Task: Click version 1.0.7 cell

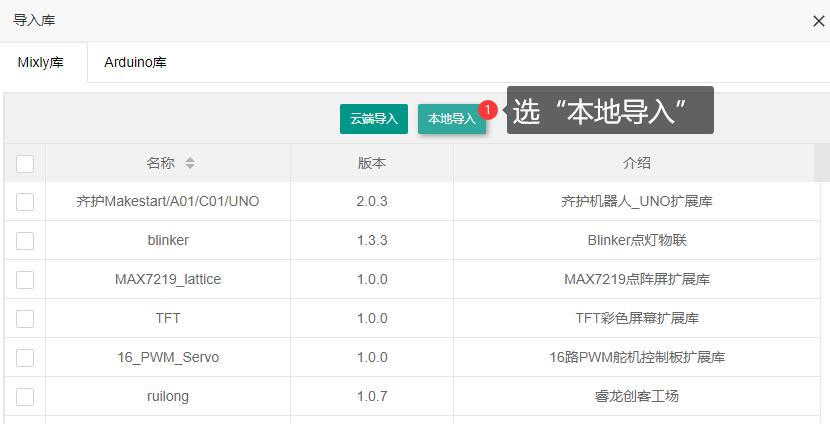Action: (372, 396)
